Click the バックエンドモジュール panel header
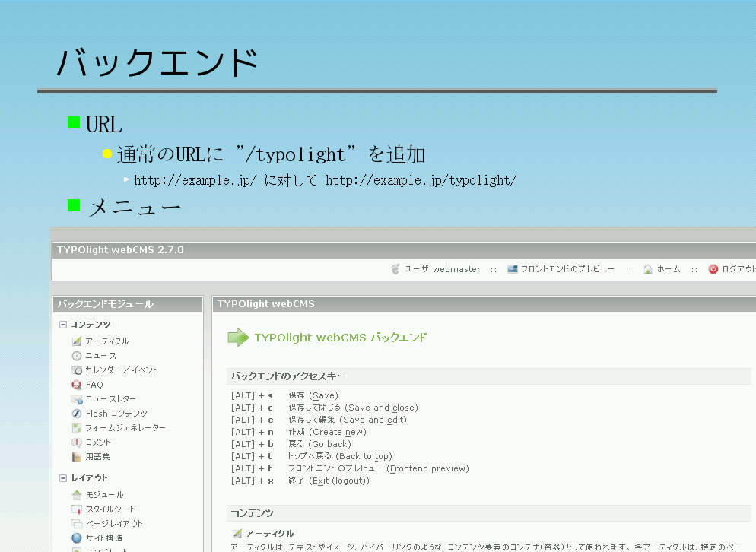This screenshot has height=552, width=756. point(128,304)
